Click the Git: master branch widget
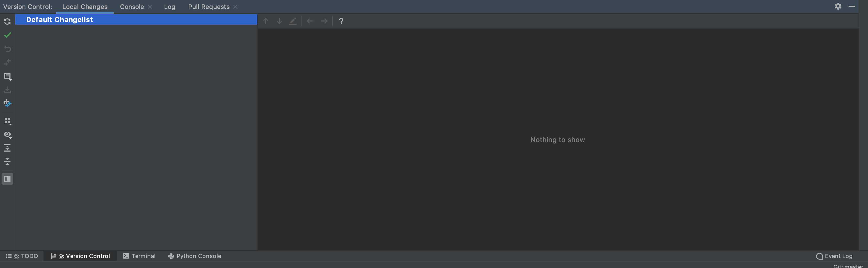Viewport: 868px width, 268px height. tap(848, 266)
